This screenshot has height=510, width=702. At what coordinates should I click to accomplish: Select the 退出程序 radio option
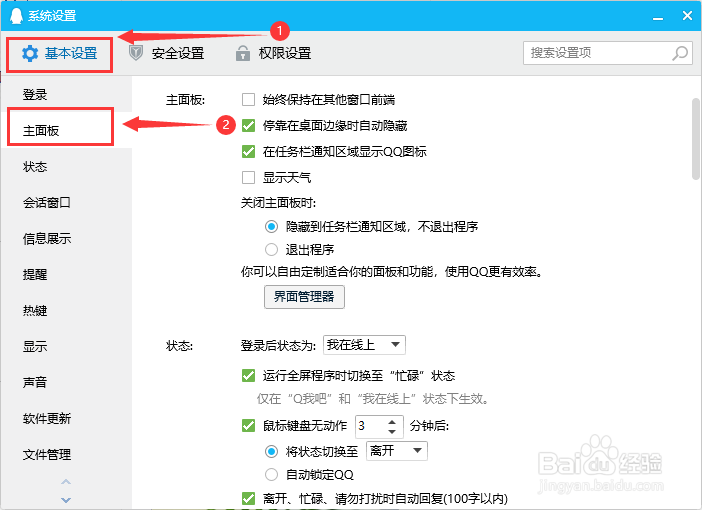click(x=271, y=249)
